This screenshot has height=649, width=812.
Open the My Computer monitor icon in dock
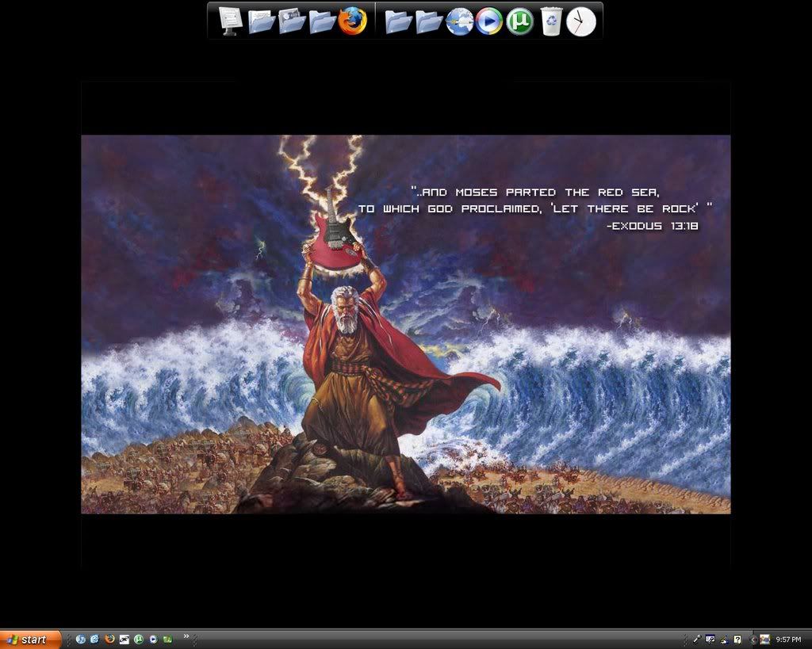pos(230,21)
